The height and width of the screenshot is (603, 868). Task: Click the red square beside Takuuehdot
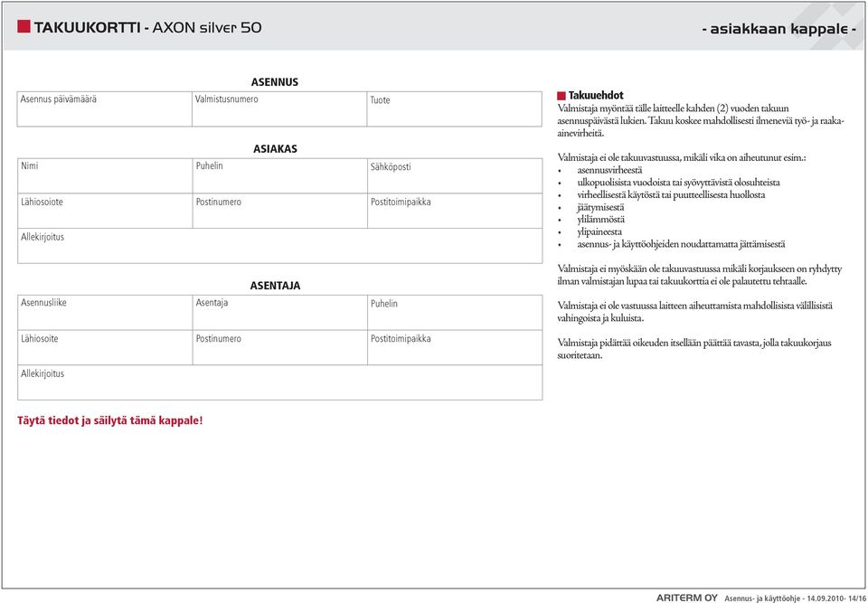tap(561, 96)
